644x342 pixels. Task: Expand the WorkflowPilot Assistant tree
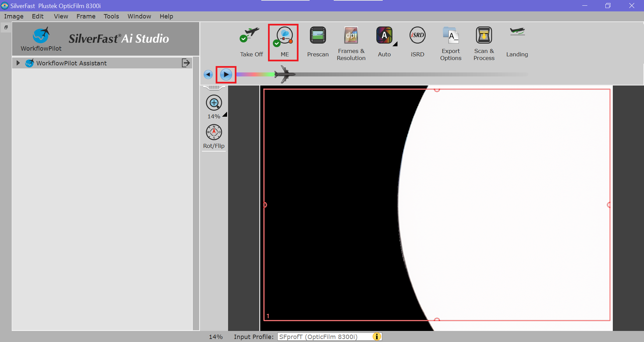tap(18, 63)
